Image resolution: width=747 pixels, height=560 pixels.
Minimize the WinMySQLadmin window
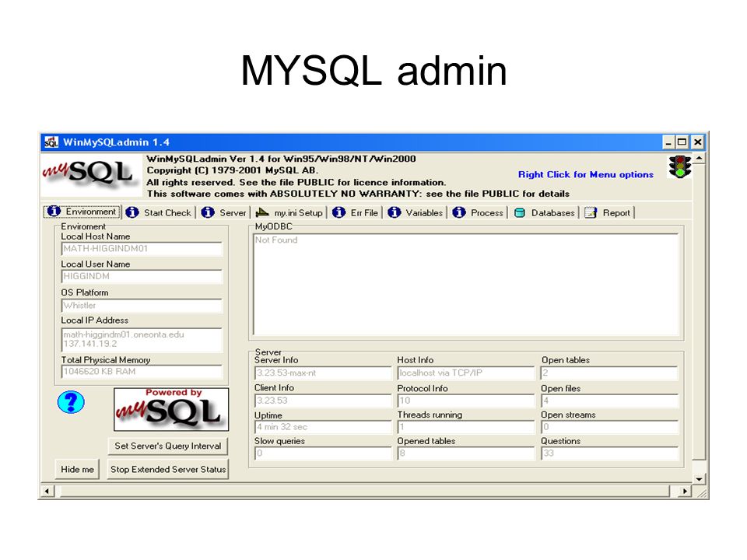669,142
